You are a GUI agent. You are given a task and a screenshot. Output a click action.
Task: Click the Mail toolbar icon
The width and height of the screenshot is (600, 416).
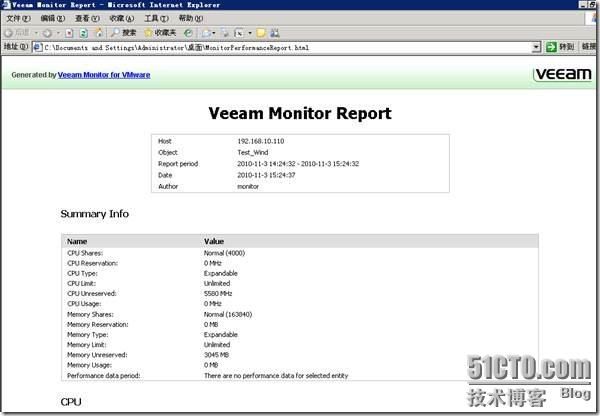click(x=207, y=33)
